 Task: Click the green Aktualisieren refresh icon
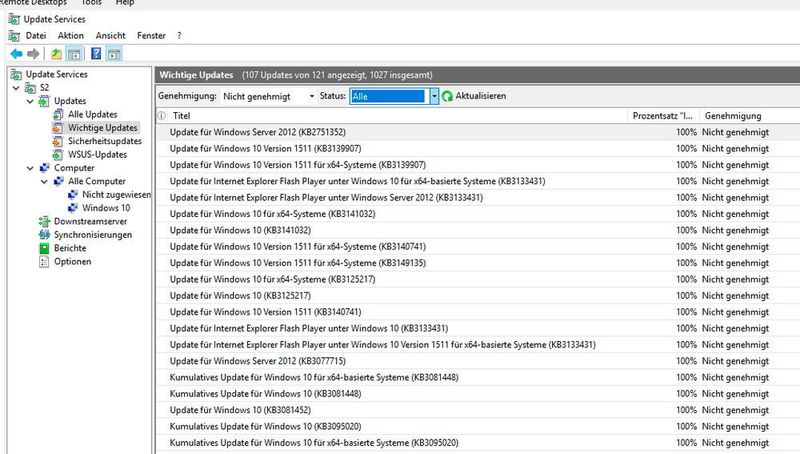(447, 96)
